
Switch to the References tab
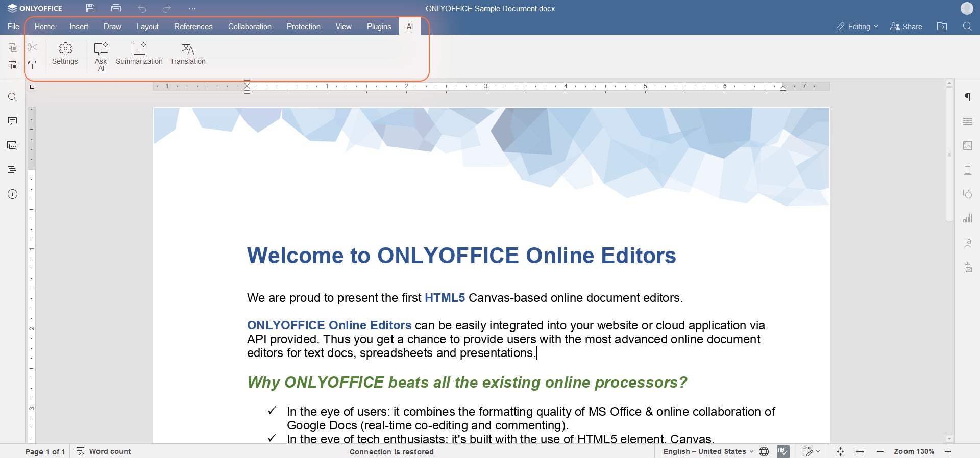[193, 27]
